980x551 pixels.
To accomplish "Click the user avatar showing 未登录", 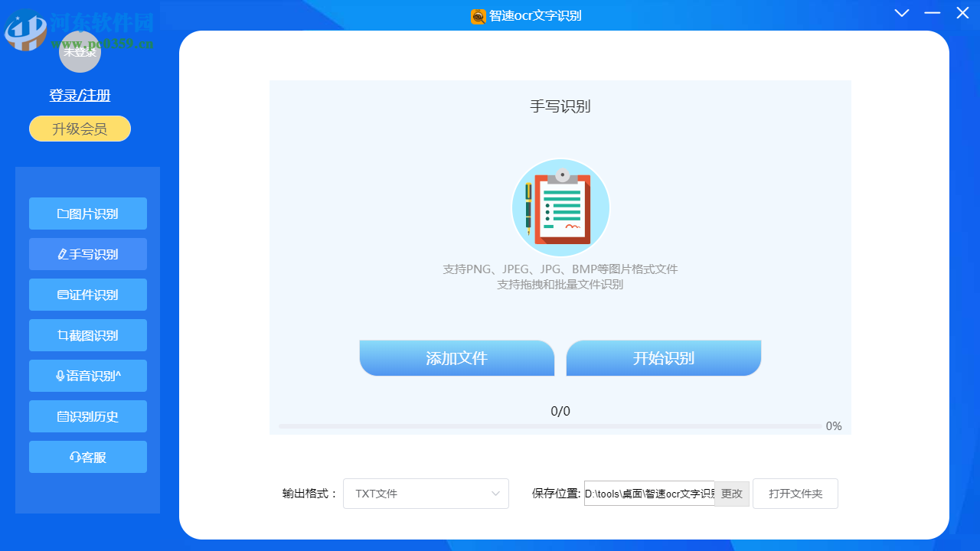I will pos(80,52).
